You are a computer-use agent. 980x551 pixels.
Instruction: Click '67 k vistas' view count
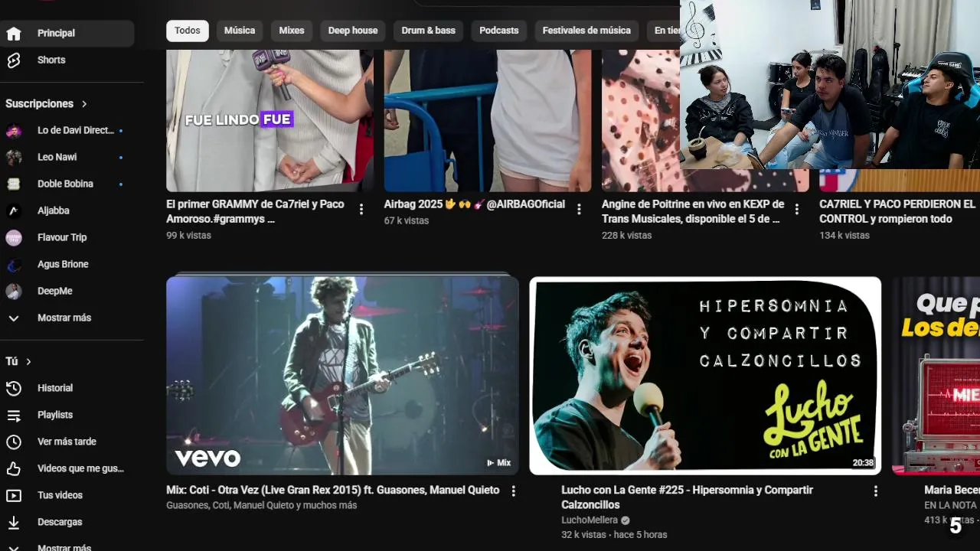(x=407, y=221)
